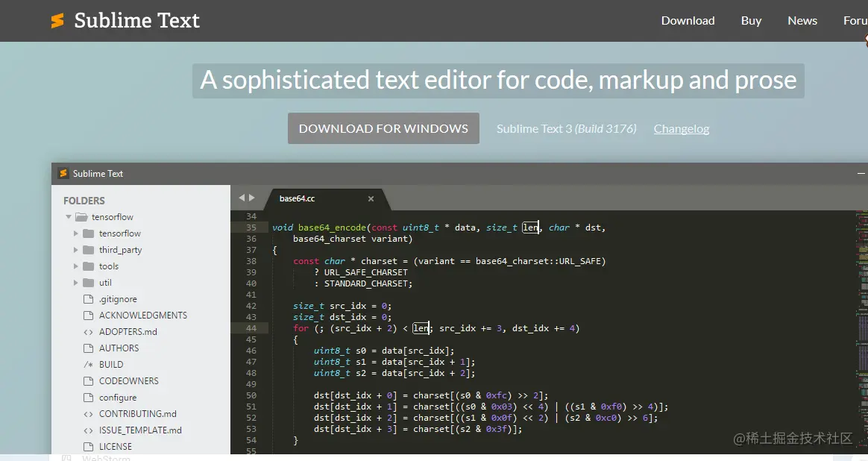Click the next tab right arrow
The height and width of the screenshot is (461, 868).
[x=252, y=198]
